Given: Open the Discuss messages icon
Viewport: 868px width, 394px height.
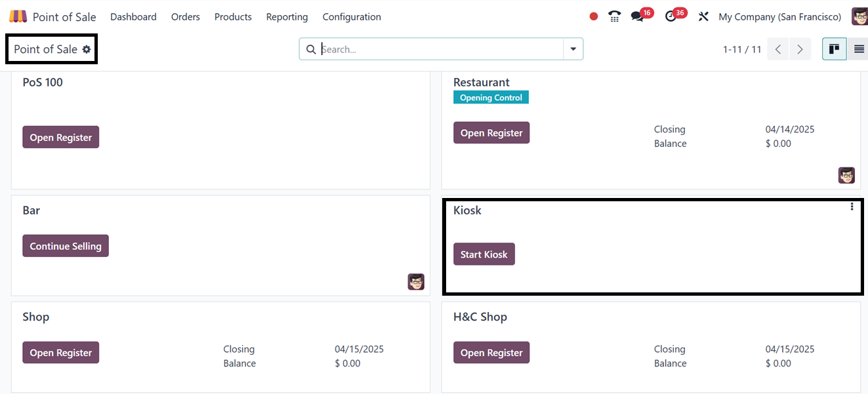Looking at the screenshot, I should pyautogui.click(x=637, y=16).
